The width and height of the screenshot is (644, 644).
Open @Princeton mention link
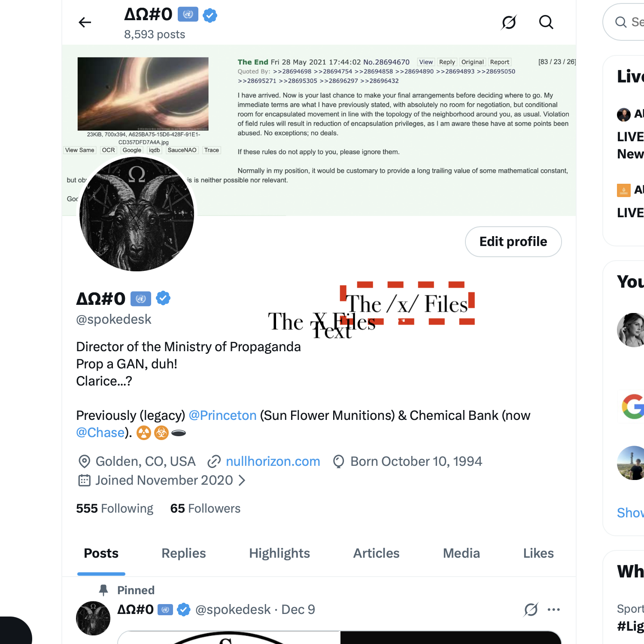click(223, 415)
